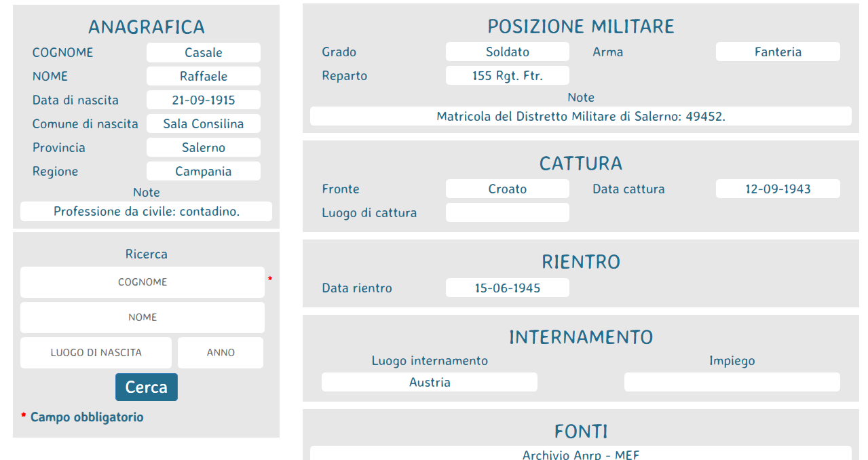This screenshot has height=460, width=868.
Task: Click the POSIZIONE MILITARE heading
Action: point(581,26)
